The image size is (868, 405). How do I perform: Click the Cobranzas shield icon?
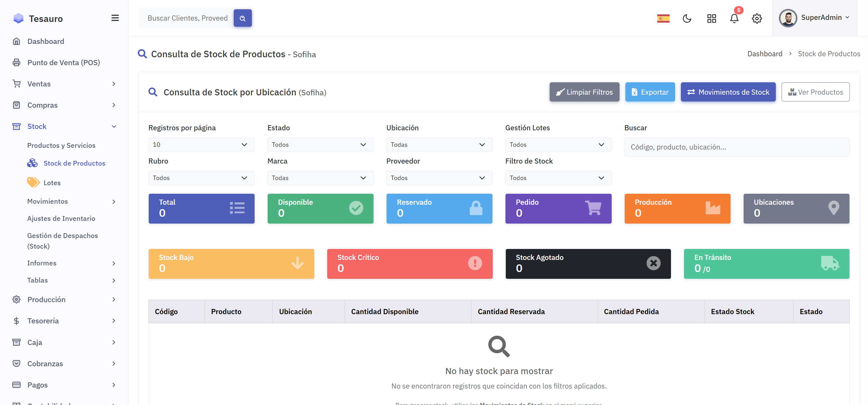coord(16,364)
